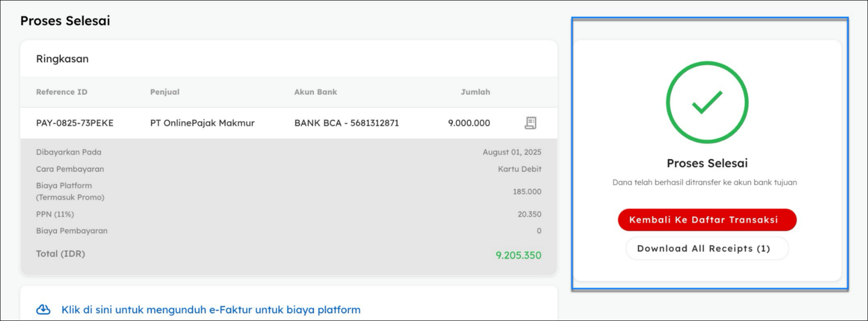Click Reference ID column header
The width and height of the screenshot is (868, 321).
[x=62, y=92]
